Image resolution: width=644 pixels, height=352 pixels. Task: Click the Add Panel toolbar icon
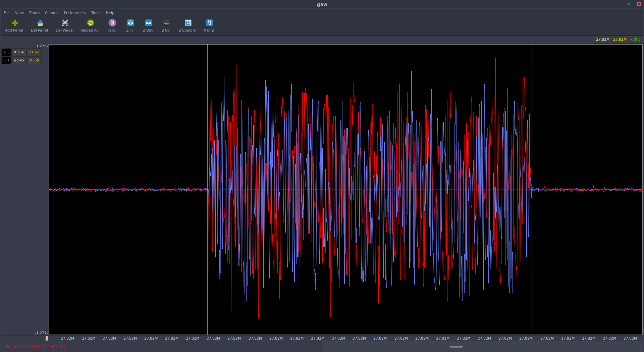pyautogui.click(x=15, y=23)
